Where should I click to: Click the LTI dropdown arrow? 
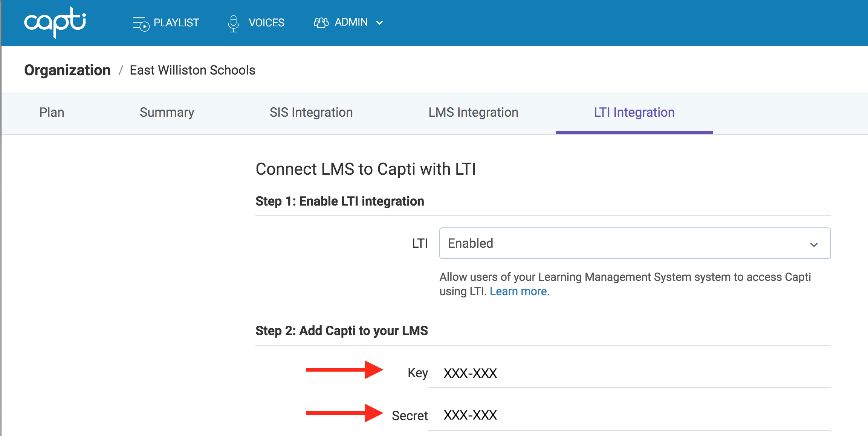coord(814,245)
